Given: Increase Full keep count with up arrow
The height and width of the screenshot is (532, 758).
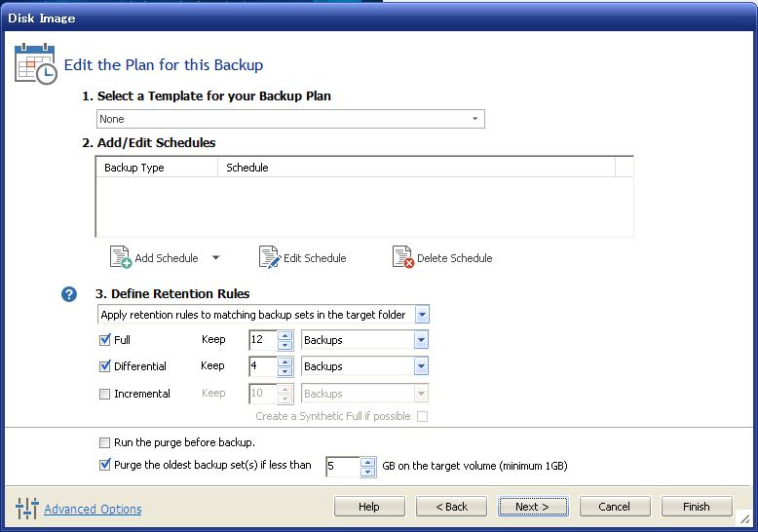Looking at the screenshot, I should (x=285, y=335).
